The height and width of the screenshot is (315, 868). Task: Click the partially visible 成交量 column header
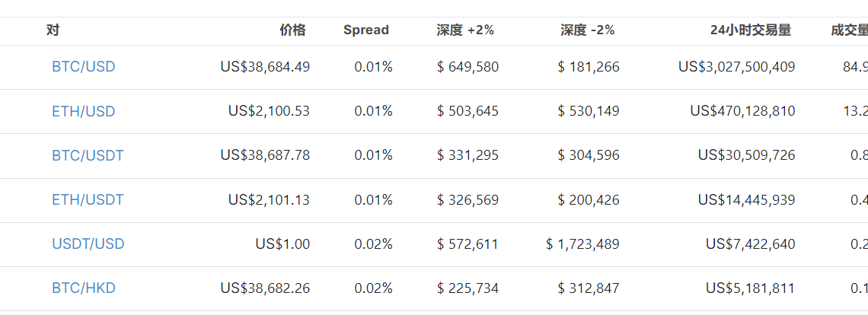tap(849, 30)
